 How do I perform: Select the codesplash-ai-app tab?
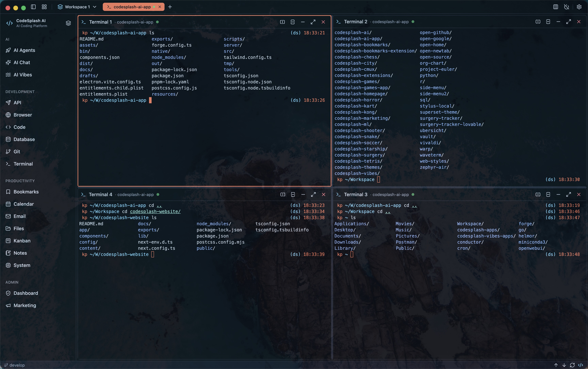(x=132, y=7)
